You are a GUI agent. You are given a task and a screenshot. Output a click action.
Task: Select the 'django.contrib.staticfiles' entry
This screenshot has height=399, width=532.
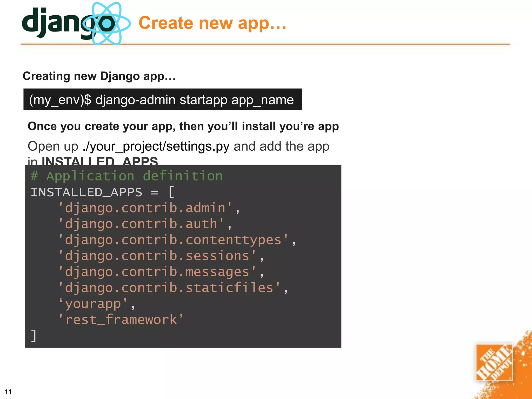[173, 288]
